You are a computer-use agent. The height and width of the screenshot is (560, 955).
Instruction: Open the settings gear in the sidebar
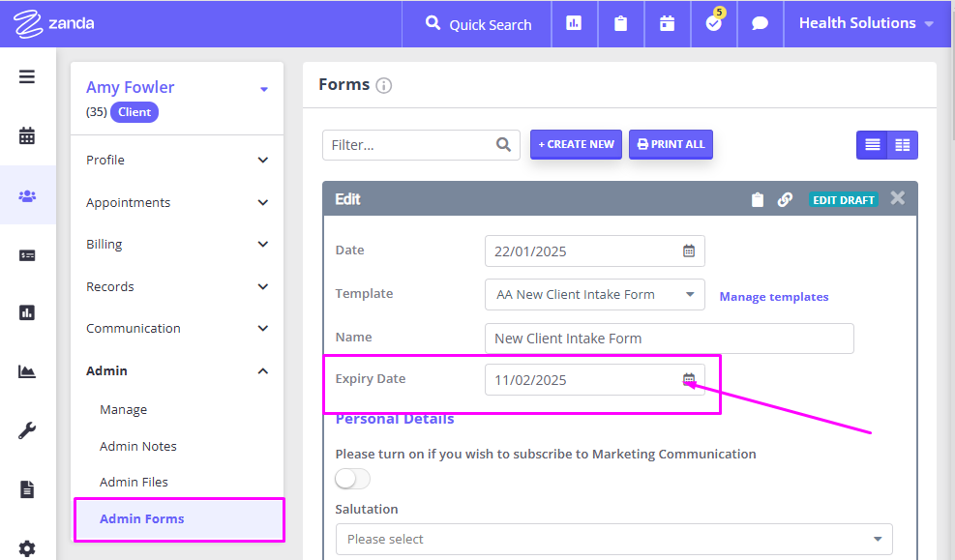tap(26, 546)
